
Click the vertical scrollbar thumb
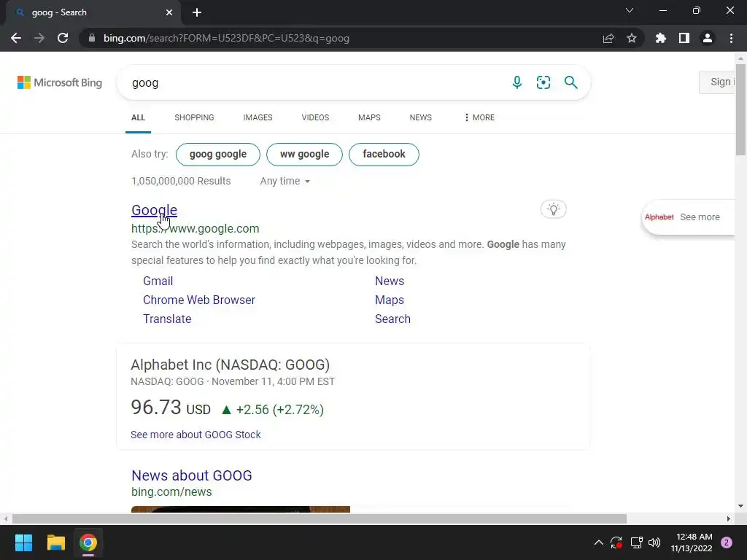(741, 109)
